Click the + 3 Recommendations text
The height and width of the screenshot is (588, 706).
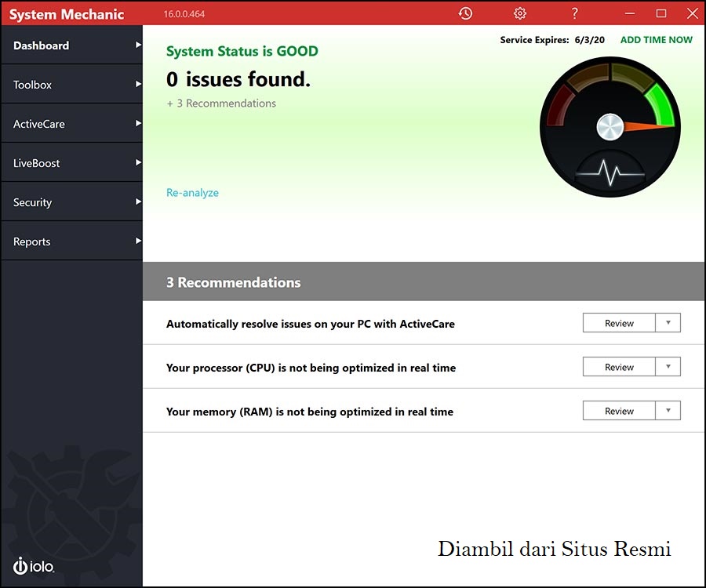tap(220, 103)
